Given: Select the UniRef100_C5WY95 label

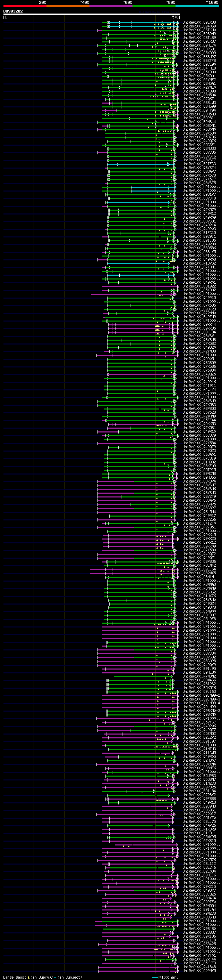Looking at the screenshot, I should click(199, 836).
